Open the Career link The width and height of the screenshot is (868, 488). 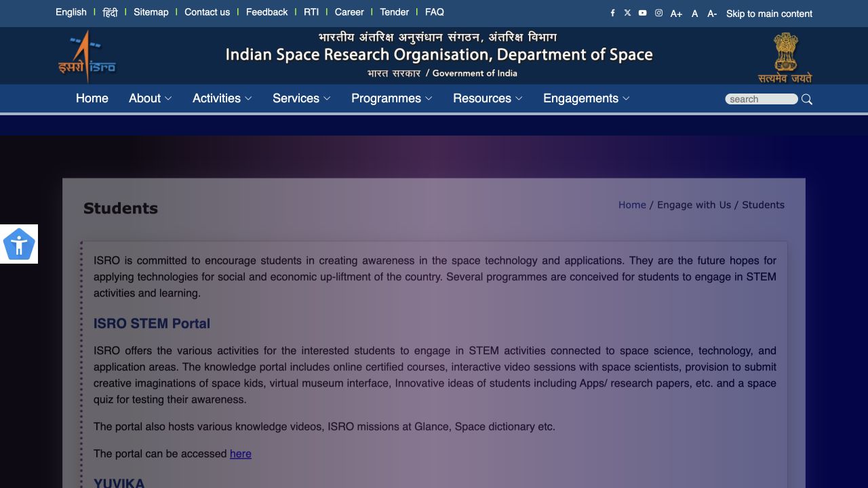(x=349, y=12)
